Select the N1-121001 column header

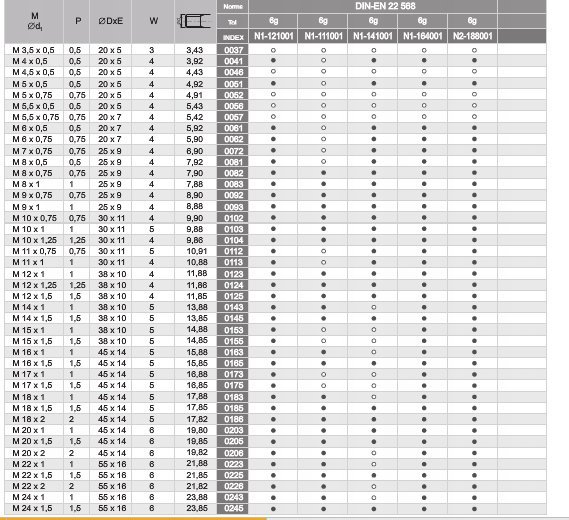pos(273,36)
